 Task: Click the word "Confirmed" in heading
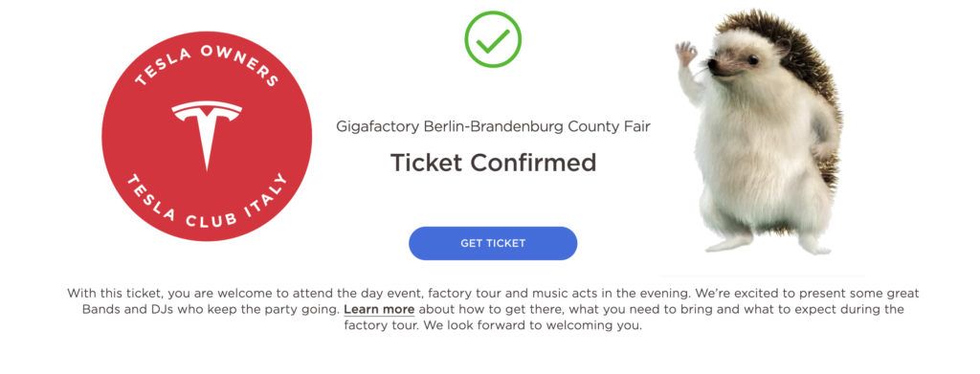pos(533,163)
